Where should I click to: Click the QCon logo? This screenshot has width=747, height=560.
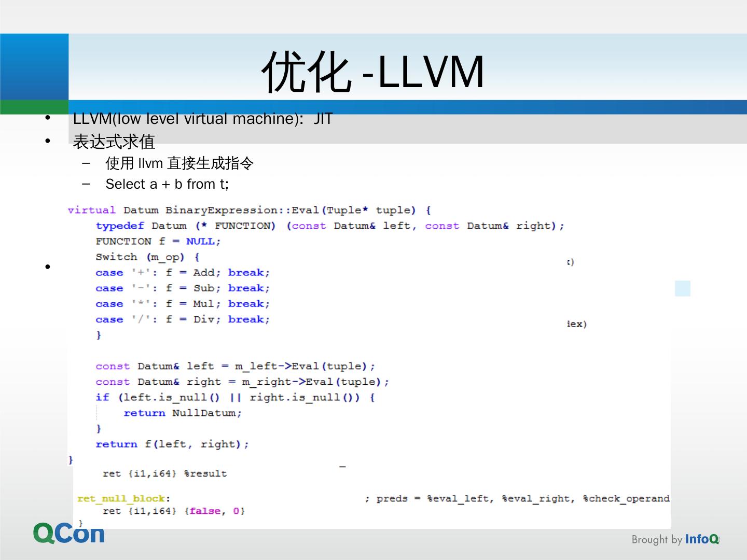tap(69, 533)
